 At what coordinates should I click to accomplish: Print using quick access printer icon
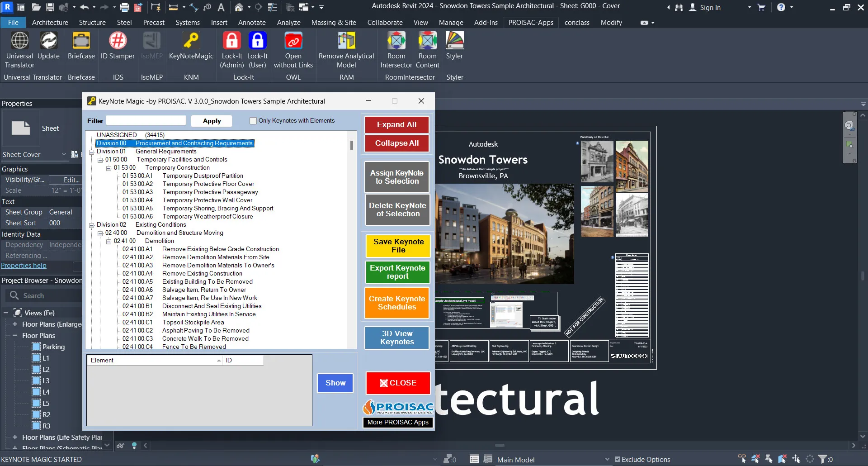pyautogui.click(x=125, y=7)
